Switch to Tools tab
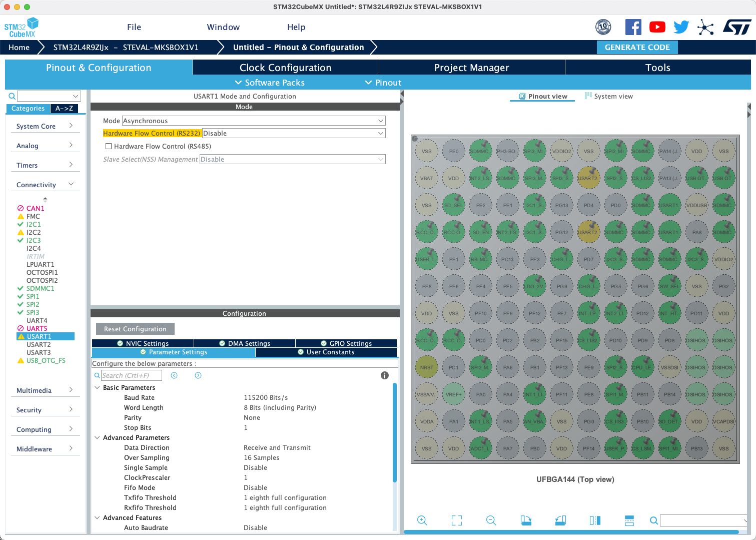The height and width of the screenshot is (540, 756). coord(658,68)
